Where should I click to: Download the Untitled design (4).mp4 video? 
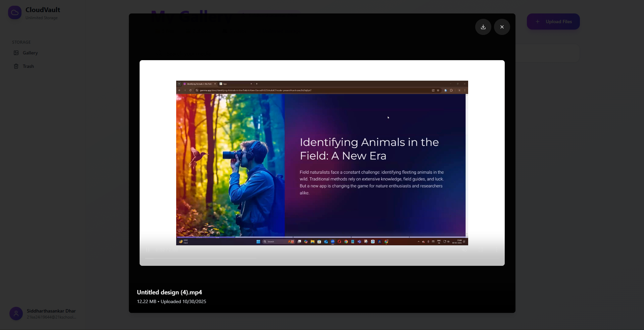coord(483,27)
